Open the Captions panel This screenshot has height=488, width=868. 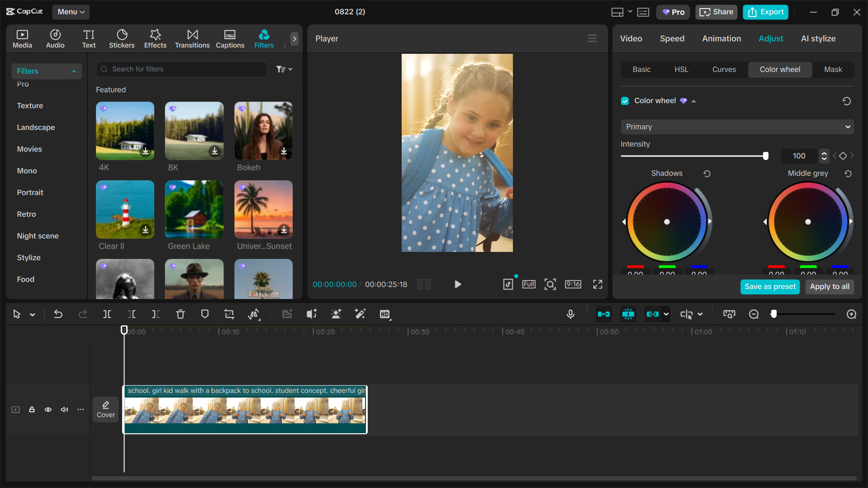point(230,38)
